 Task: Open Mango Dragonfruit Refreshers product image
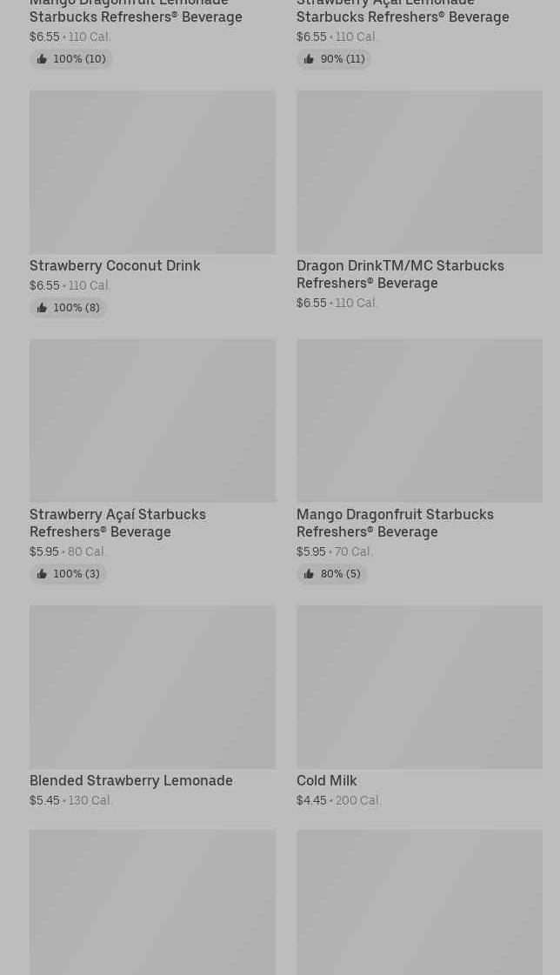[x=419, y=421]
